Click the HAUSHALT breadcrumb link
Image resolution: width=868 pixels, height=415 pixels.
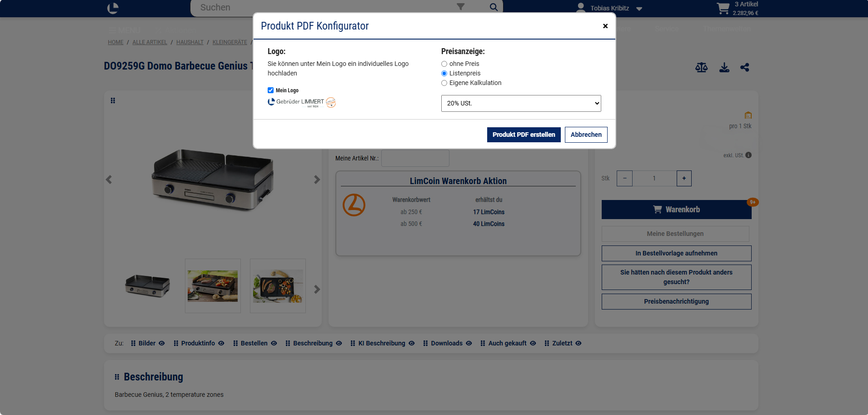190,42
